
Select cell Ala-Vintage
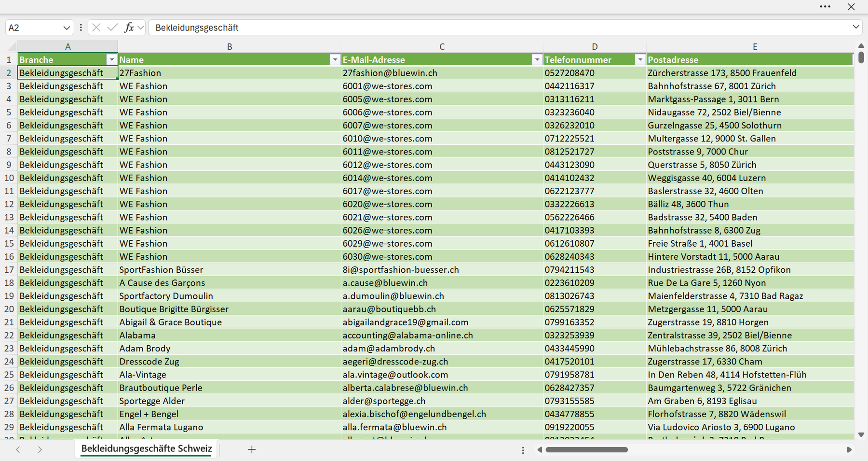tap(230, 375)
